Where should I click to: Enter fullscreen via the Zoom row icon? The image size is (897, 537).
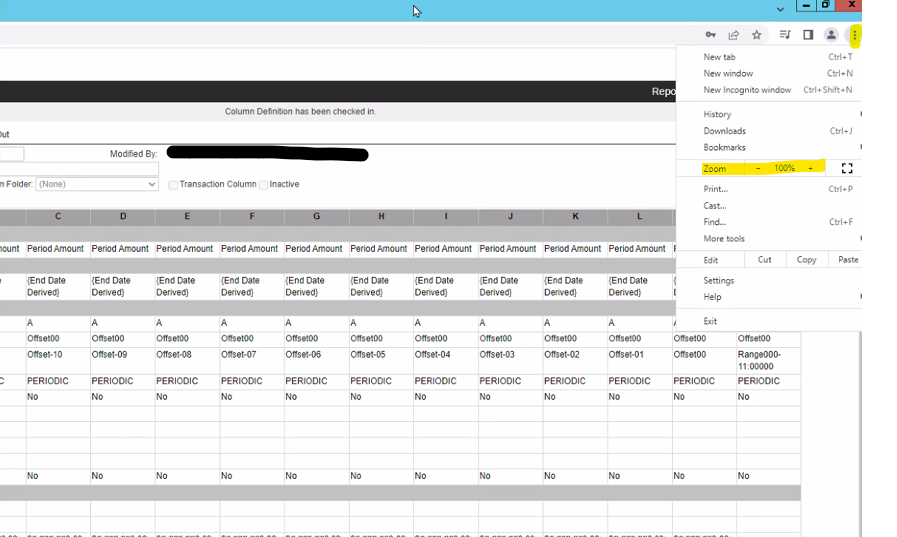847,168
